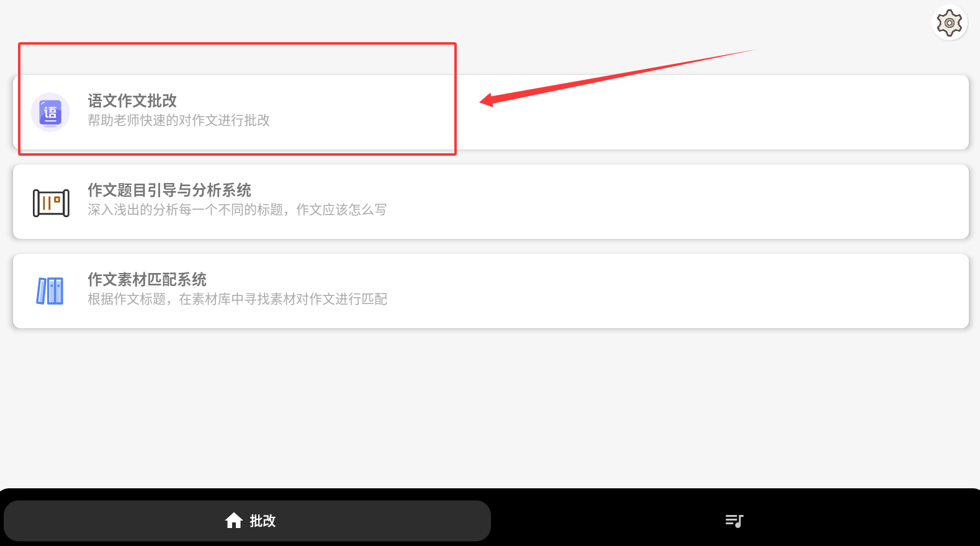Open 作文题目引导与分析系统 title

(x=169, y=190)
